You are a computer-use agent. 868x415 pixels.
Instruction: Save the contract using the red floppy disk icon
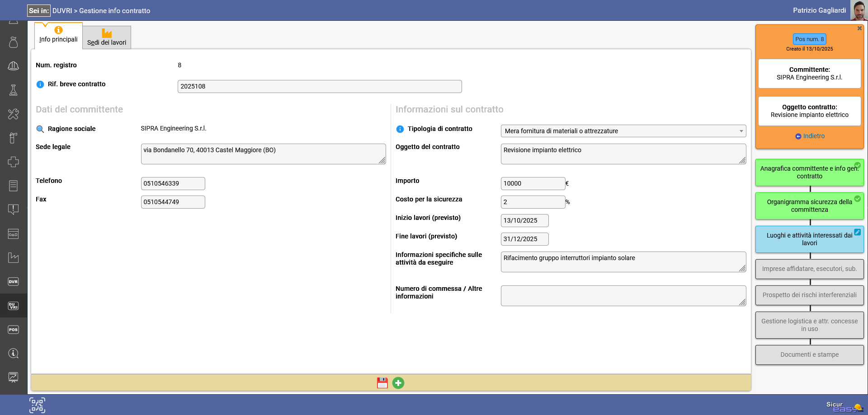382,382
